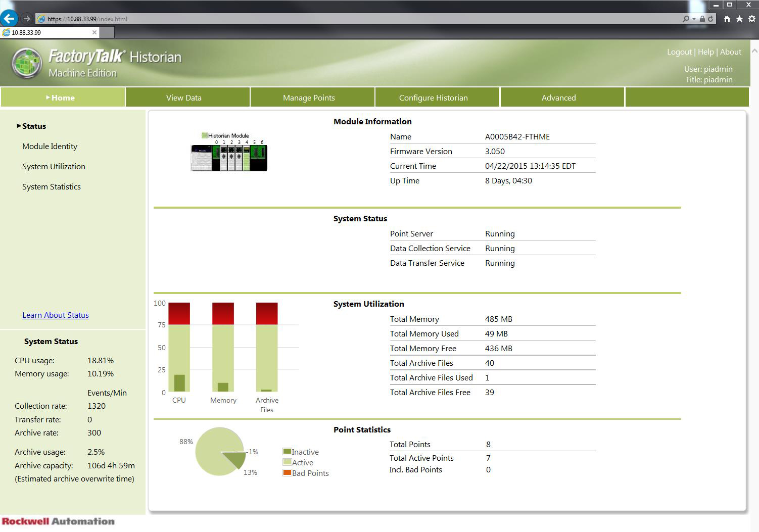This screenshot has width=759, height=532.
Task: Open the Help link
Action: [x=705, y=52]
